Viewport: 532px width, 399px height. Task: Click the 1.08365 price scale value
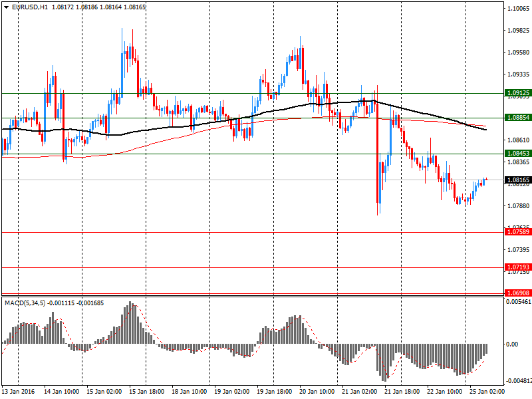click(519, 162)
